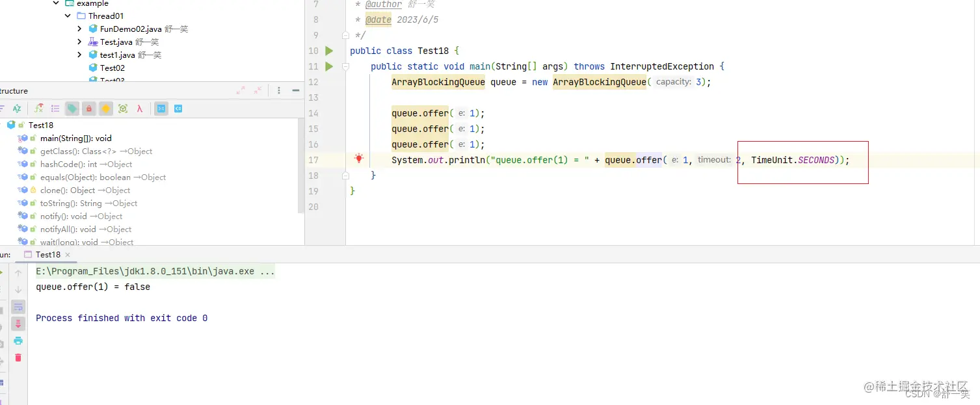Open the red lightbulb quick-fix on line 17
Viewport: 980px width, 405px height.
click(x=358, y=159)
